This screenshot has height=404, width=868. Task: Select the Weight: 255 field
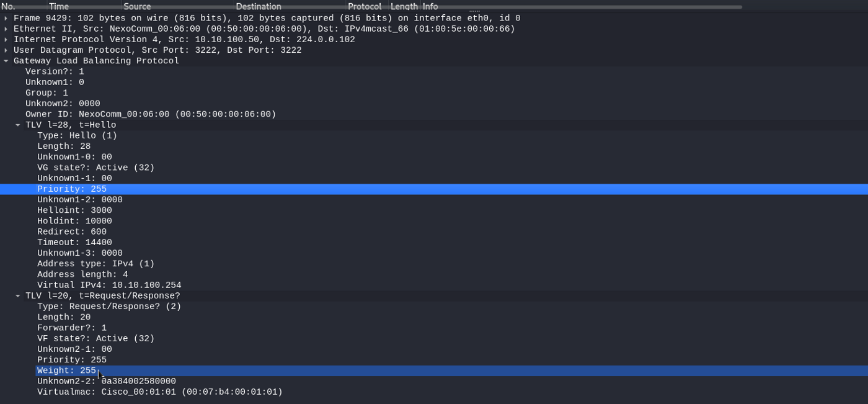click(66, 370)
